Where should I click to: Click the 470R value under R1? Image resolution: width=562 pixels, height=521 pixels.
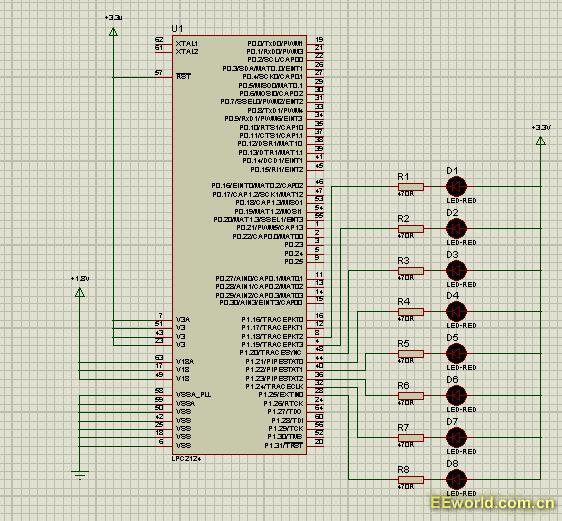click(406, 194)
